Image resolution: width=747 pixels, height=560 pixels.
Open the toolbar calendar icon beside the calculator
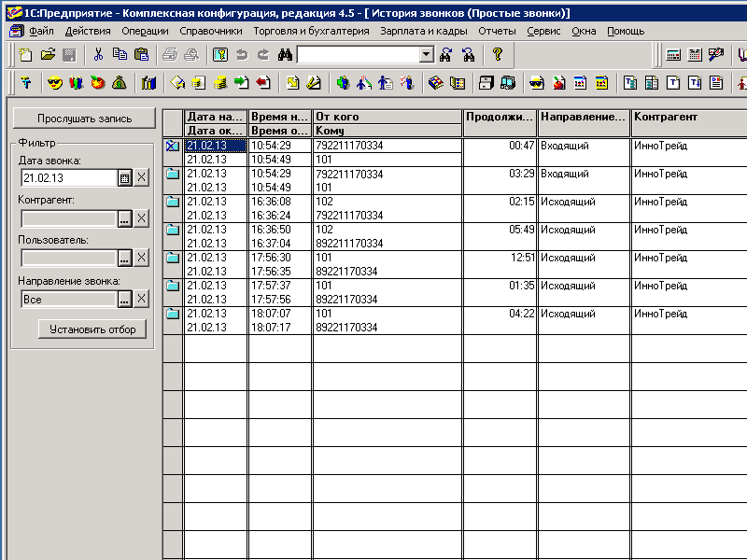coord(695,55)
